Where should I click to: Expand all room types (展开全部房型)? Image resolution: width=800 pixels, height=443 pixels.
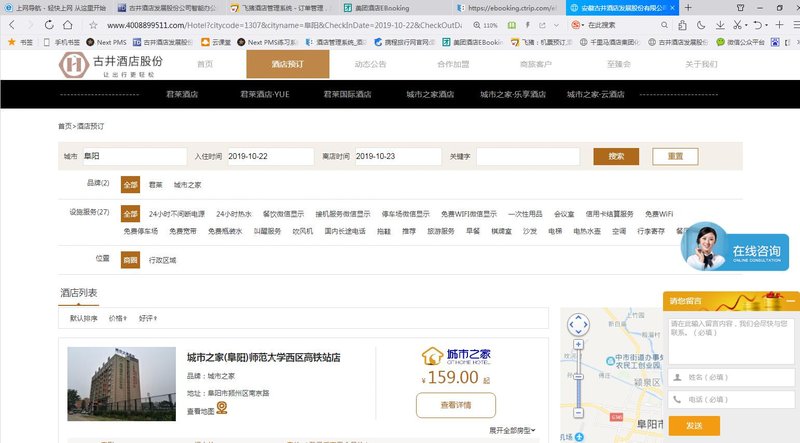click(512, 430)
